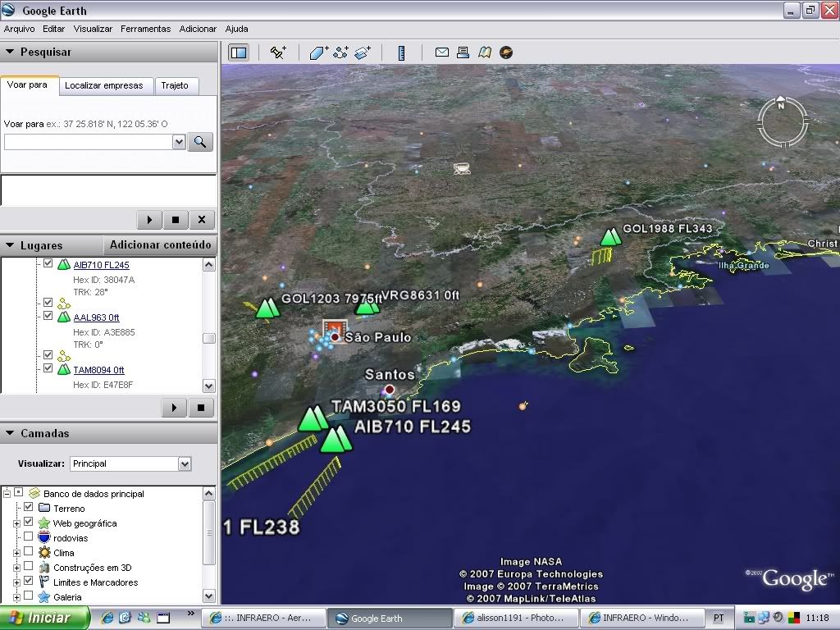Image resolution: width=840 pixels, height=630 pixels.
Task: Play tour in the search results panel
Action: tap(149, 220)
